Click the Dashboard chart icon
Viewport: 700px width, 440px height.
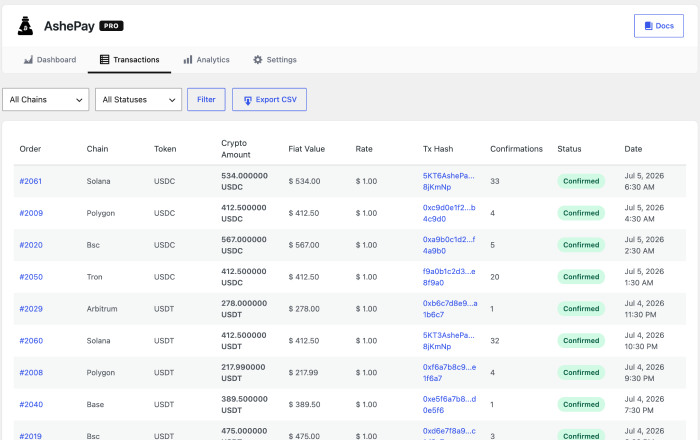28,60
